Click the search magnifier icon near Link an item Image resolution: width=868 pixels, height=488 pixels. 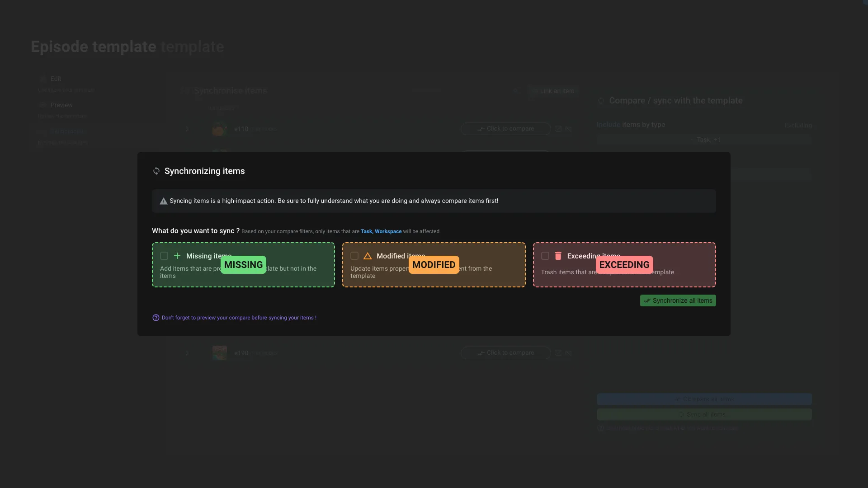point(515,91)
